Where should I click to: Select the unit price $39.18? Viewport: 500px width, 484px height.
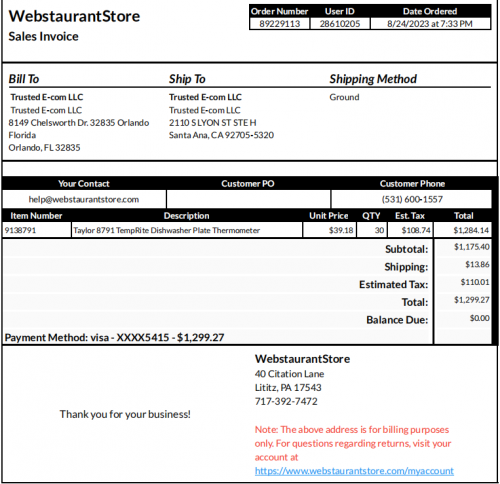pos(341,230)
